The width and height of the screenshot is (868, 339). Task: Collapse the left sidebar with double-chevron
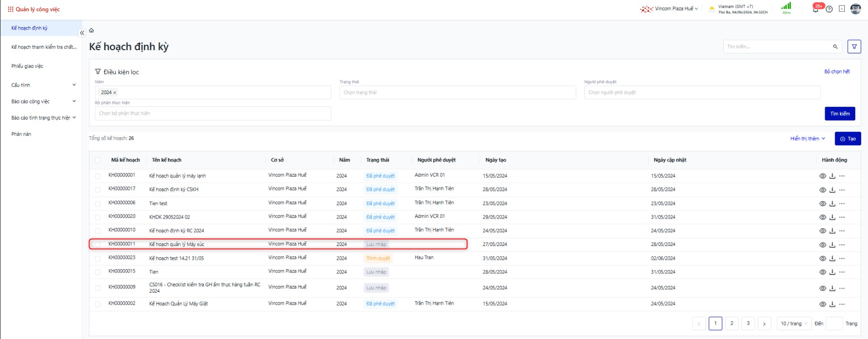click(82, 33)
